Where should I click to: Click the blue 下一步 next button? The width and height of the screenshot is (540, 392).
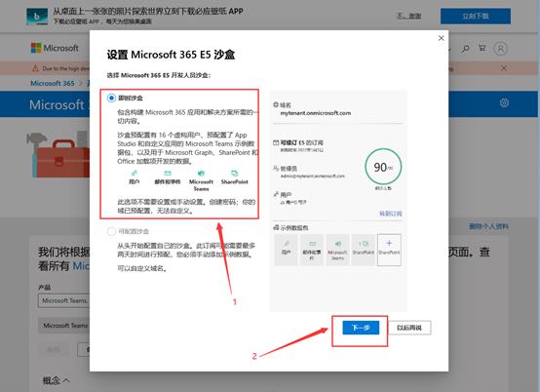[x=361, y=328]
